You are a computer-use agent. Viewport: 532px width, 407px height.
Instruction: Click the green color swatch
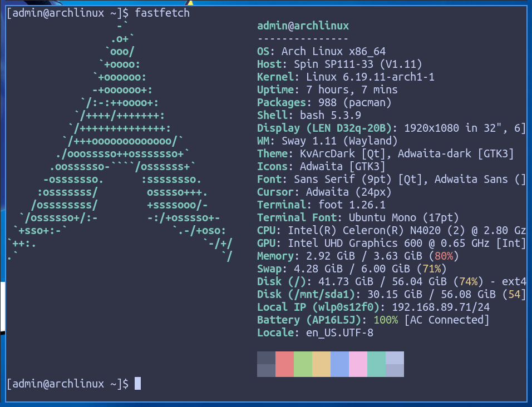303,364
